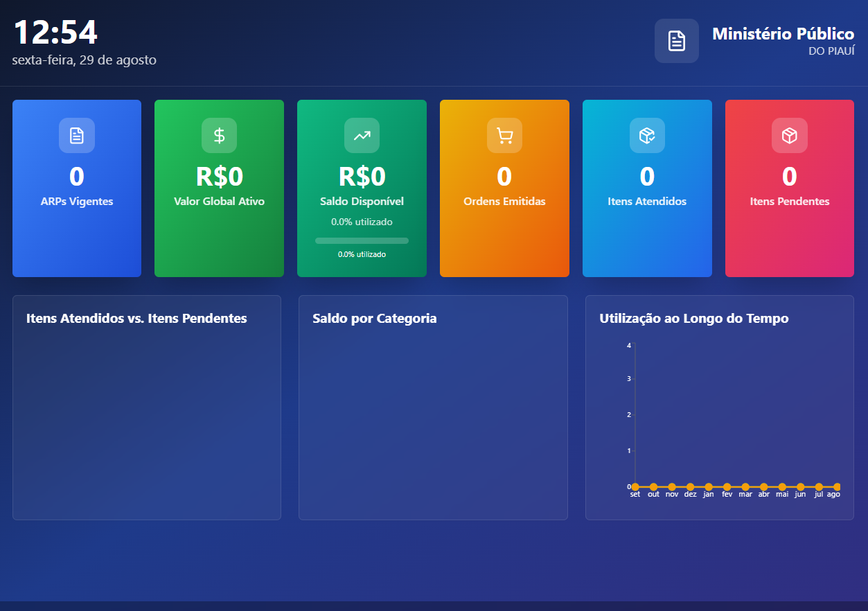Click 'Utilização ao Longo do Tempo' panel title

(694, 319)
